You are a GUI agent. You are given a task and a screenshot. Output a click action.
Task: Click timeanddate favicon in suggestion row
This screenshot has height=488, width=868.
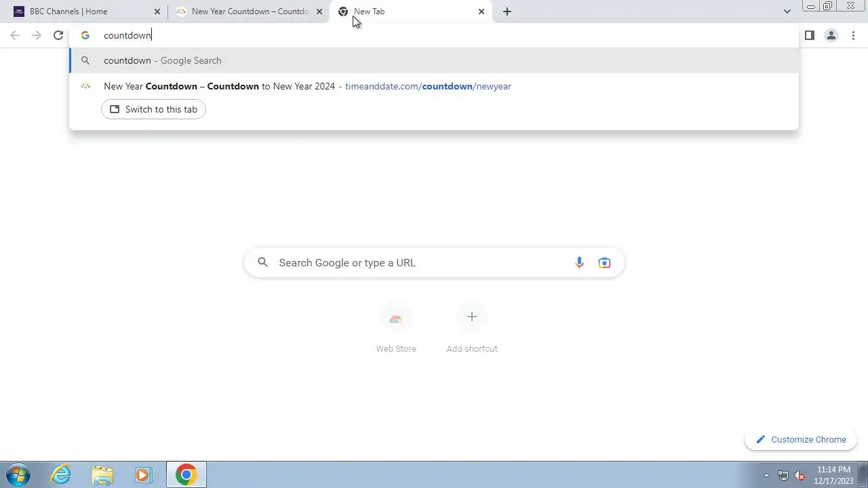[85, 86]
